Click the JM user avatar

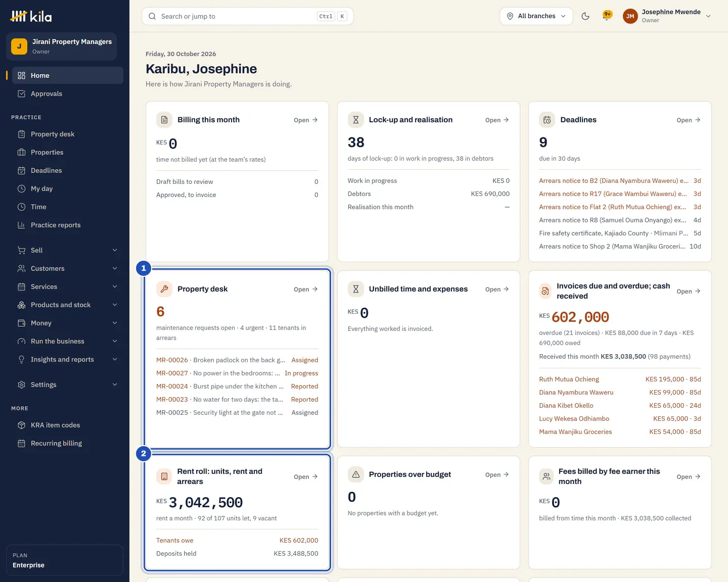coord(630,16)
